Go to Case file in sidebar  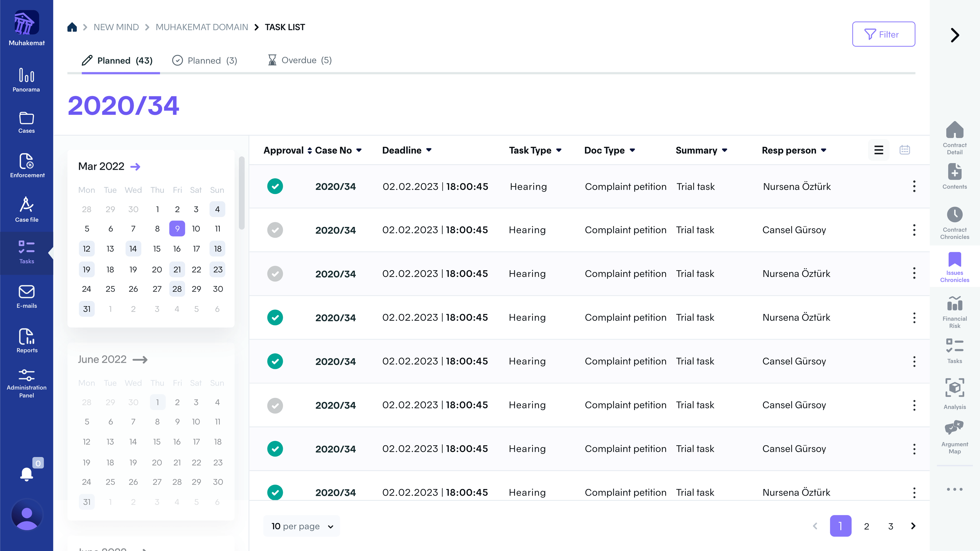pos(27,209)
